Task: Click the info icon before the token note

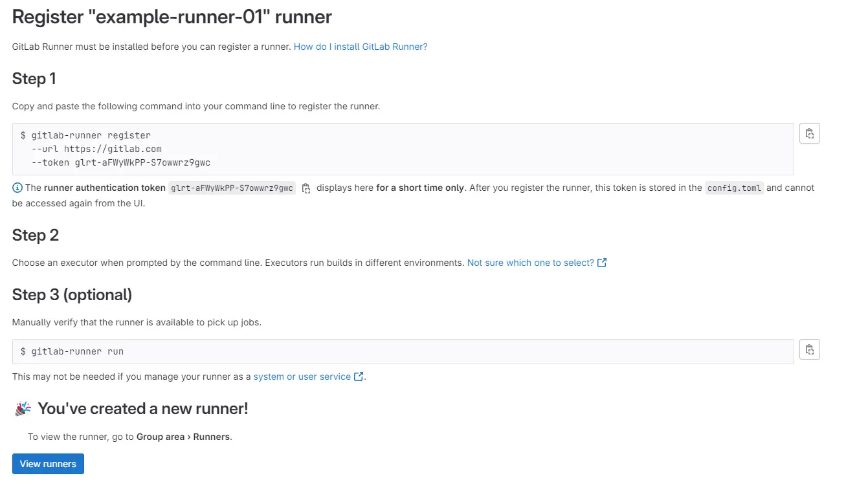Action: point(17,188)
